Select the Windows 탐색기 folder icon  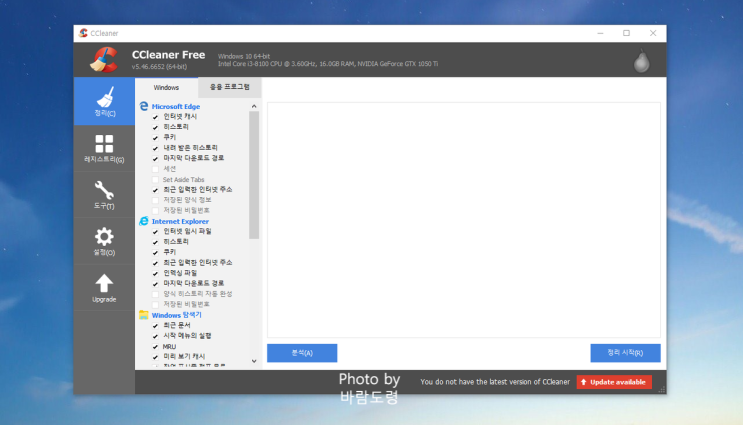click(x=144, y=315)
